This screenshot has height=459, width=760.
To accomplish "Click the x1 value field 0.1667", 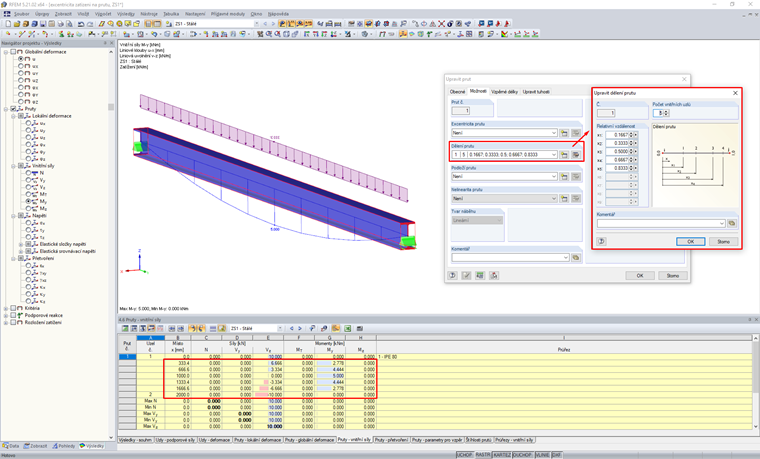I will (x=617, y=135).
